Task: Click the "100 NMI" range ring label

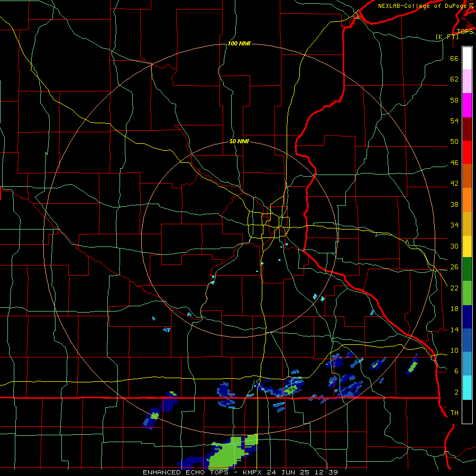Action: tap(239, 44)
